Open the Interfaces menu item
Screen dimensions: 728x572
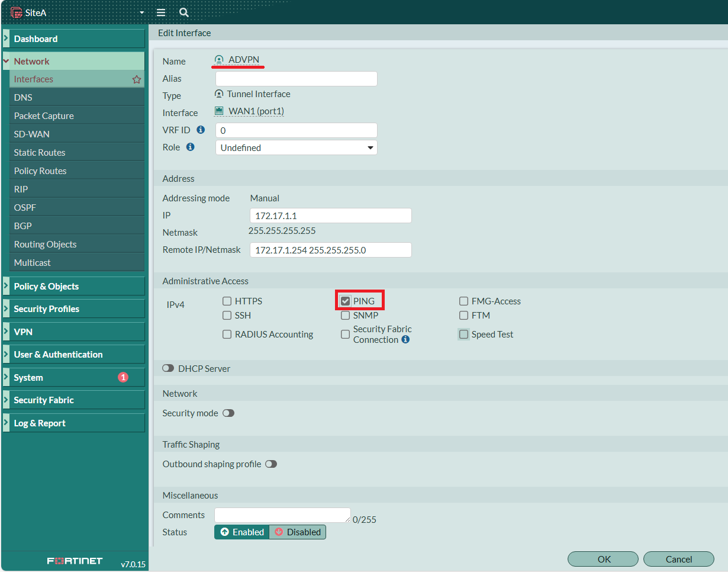click(x=77, y=79)
